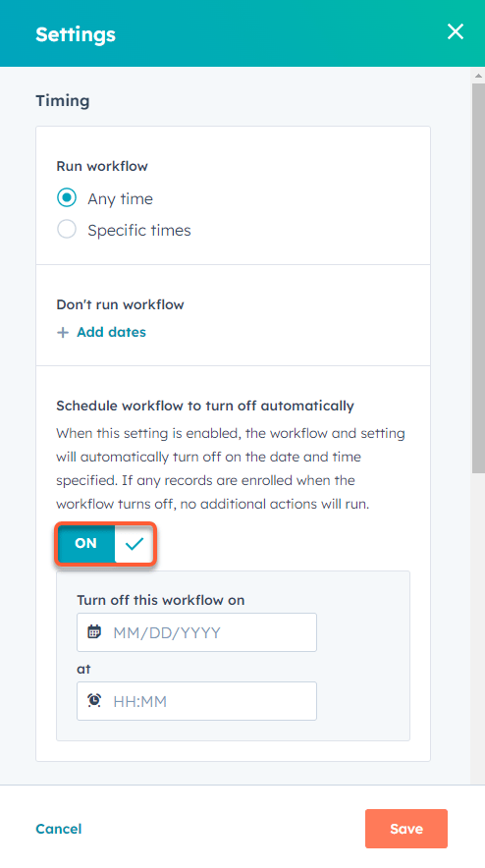Image resolution: width=485 pixels, height=868 pixels.
Task: Click the Any time label text
Action: point(120,198)
